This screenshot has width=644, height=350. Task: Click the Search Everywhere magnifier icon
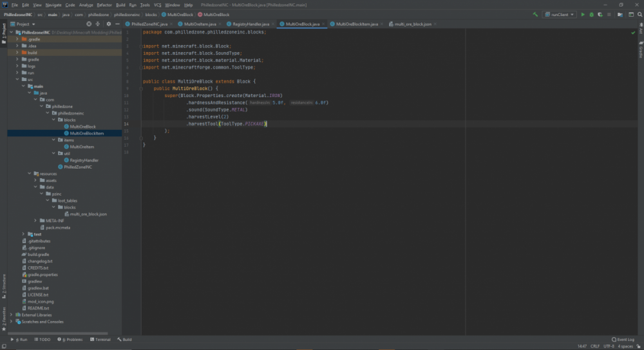(640, 14)
